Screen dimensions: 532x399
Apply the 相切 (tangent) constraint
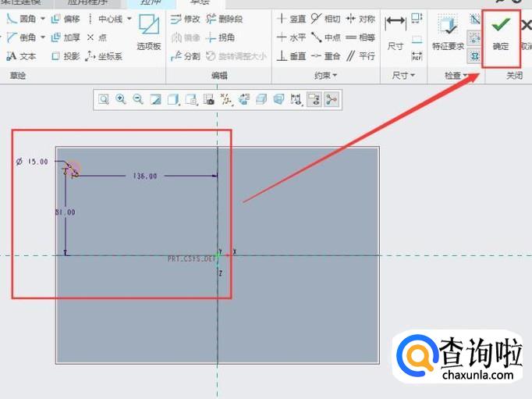tap(326, 19)
